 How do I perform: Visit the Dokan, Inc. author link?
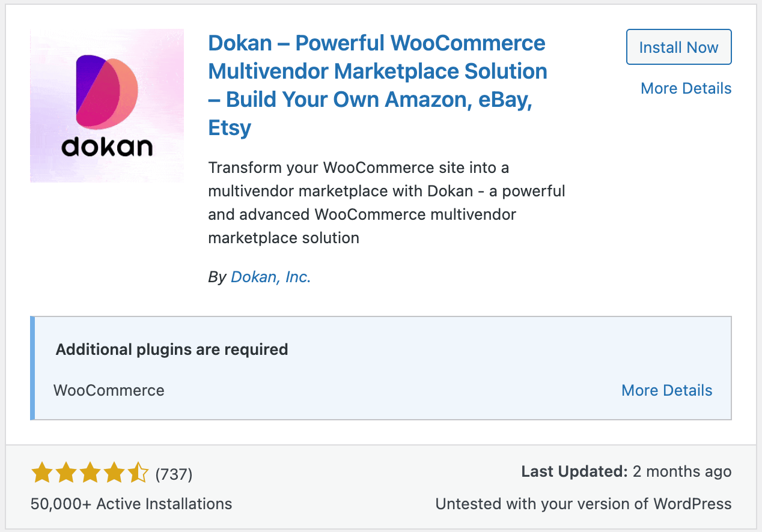click(x=270, y=277)
